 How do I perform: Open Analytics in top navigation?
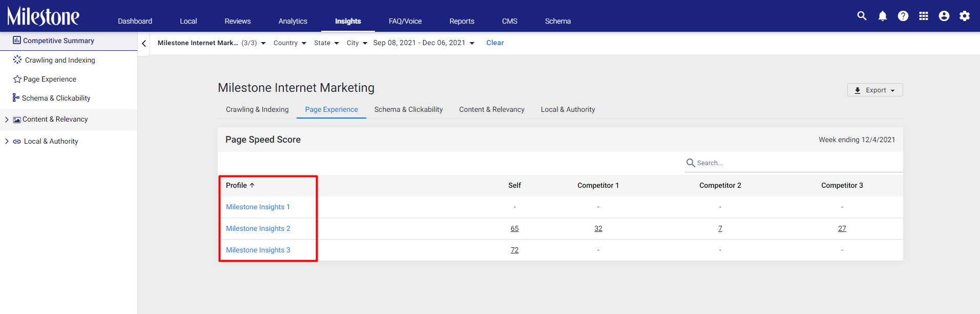(x=293, y=21)
